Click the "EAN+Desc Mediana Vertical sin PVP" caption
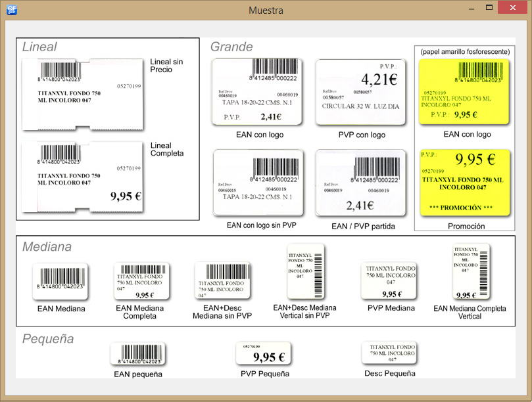The height and width of the screenshot is (402, 532). pyautogui.click(x=304, y=311)
